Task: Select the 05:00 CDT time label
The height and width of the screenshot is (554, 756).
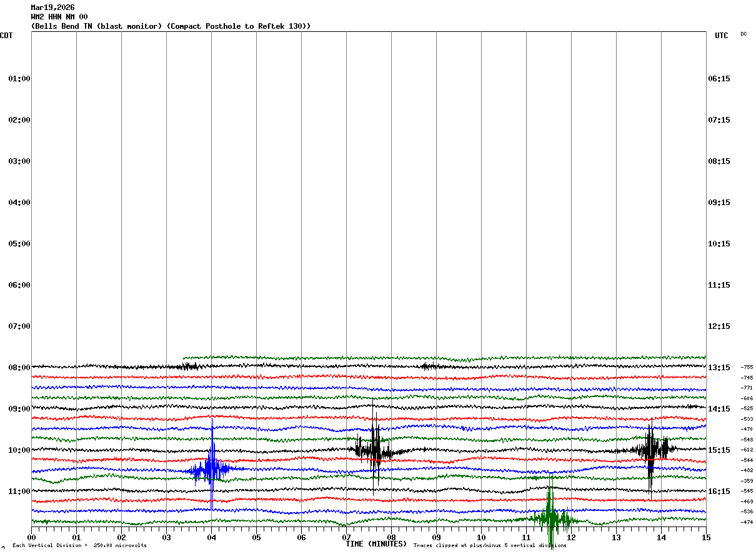Action: 19,244
